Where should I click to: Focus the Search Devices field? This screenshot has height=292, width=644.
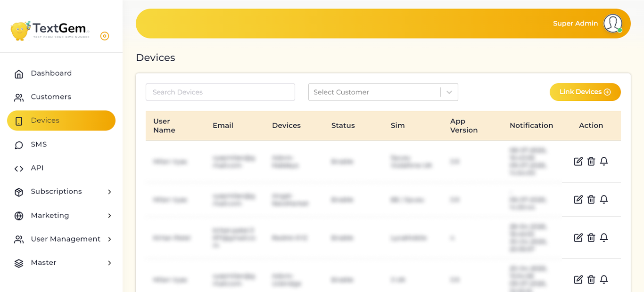220,92
